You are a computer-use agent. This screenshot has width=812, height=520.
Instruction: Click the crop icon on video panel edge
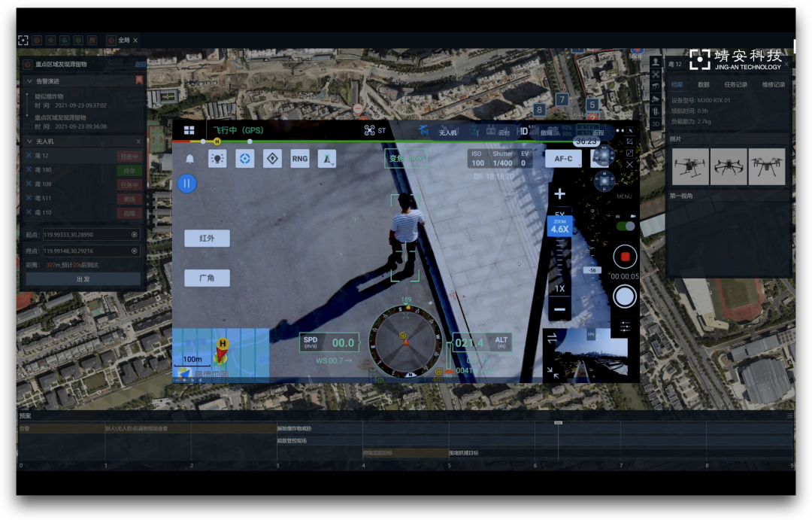(630, 141)
